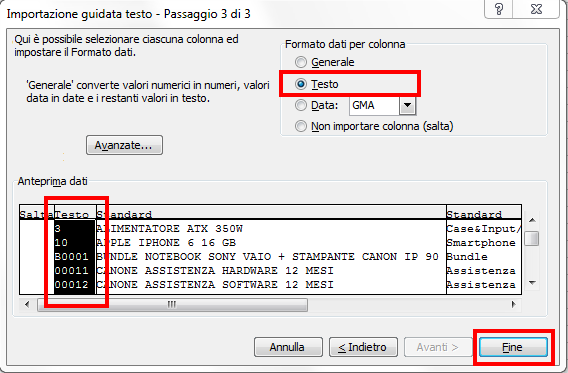Screen dimensions: 568x373
Task: Click preview scroll down arrow
Action: coord(532,283)
